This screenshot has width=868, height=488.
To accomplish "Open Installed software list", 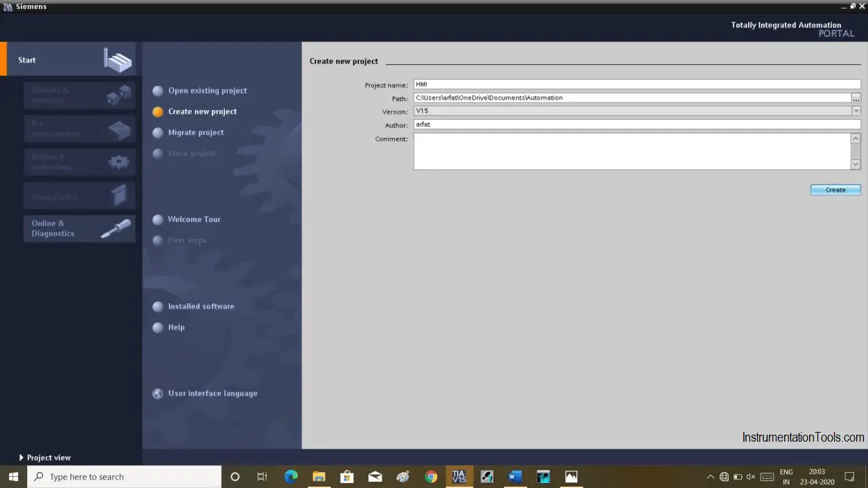I will [x=201, y=306].
